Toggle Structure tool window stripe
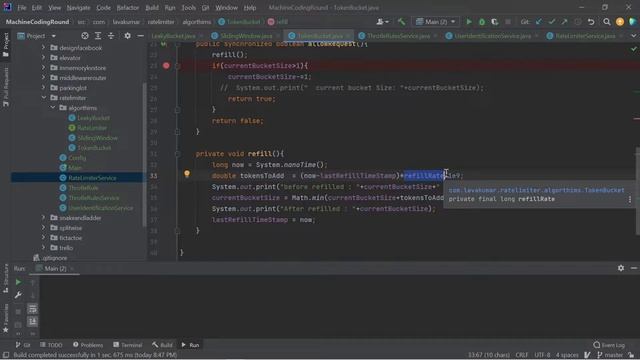This screenshot has width=640, height=360. [x=6, y=278]
